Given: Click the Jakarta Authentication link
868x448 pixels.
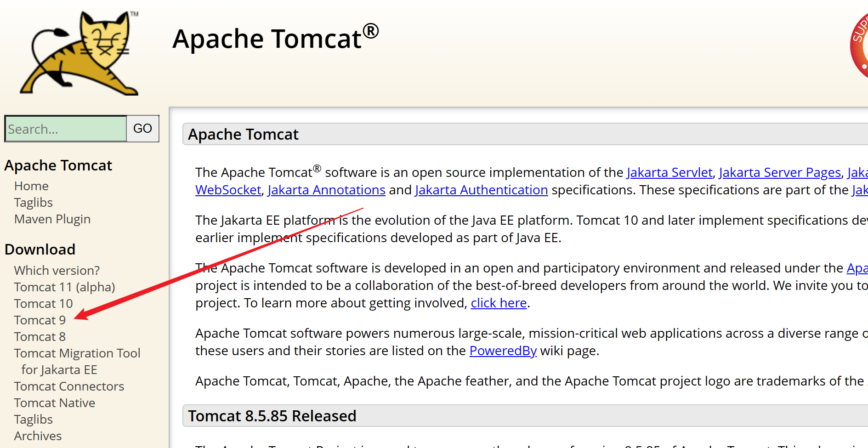Looking at the screenshot, I should coord(481,190).
